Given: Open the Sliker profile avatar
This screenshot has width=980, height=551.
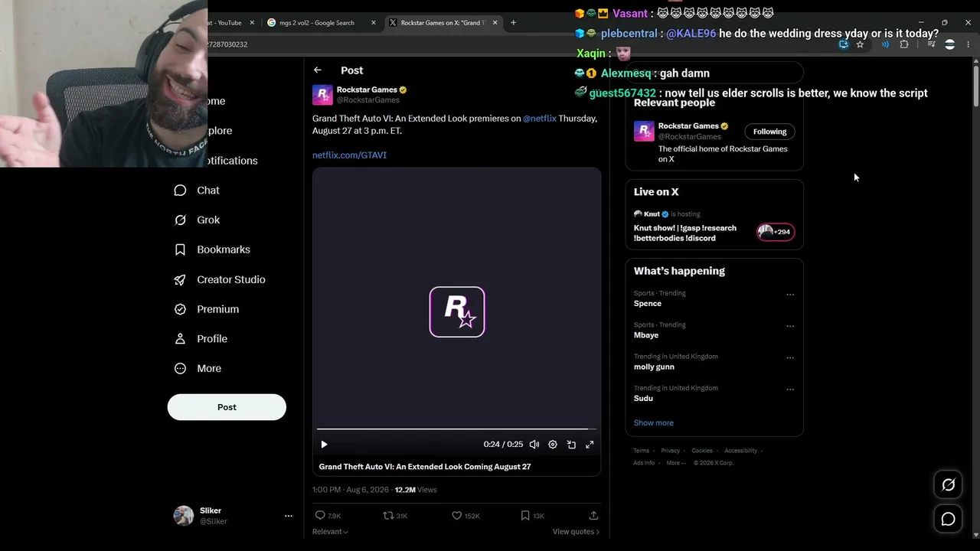Looking at the screenshot, I should coord(184,516).
